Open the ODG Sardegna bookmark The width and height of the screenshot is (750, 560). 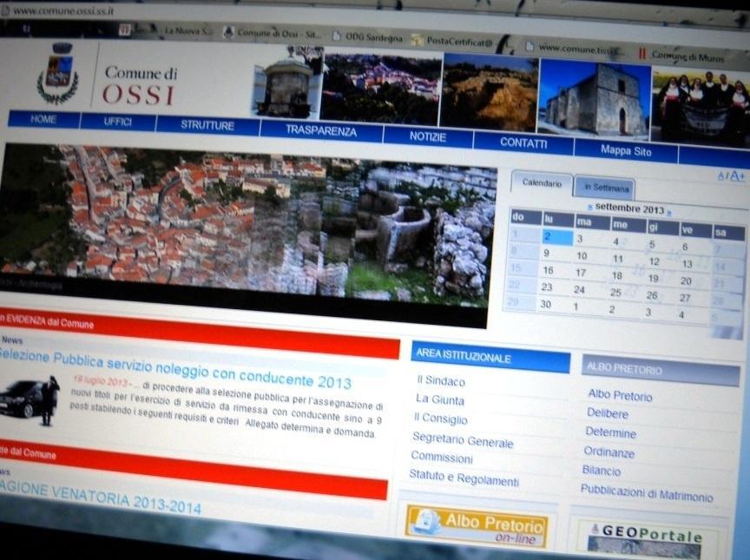tap(368, 36)
